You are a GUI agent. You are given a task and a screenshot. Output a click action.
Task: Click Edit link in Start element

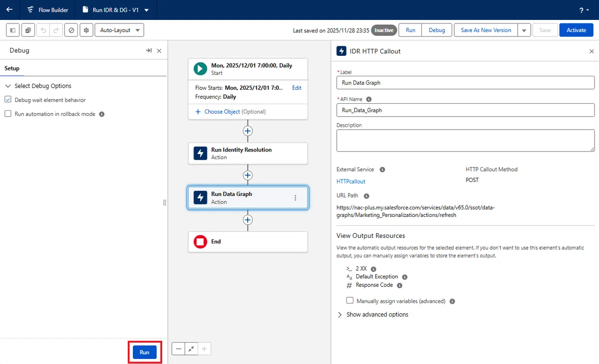(x=297, y=88)
